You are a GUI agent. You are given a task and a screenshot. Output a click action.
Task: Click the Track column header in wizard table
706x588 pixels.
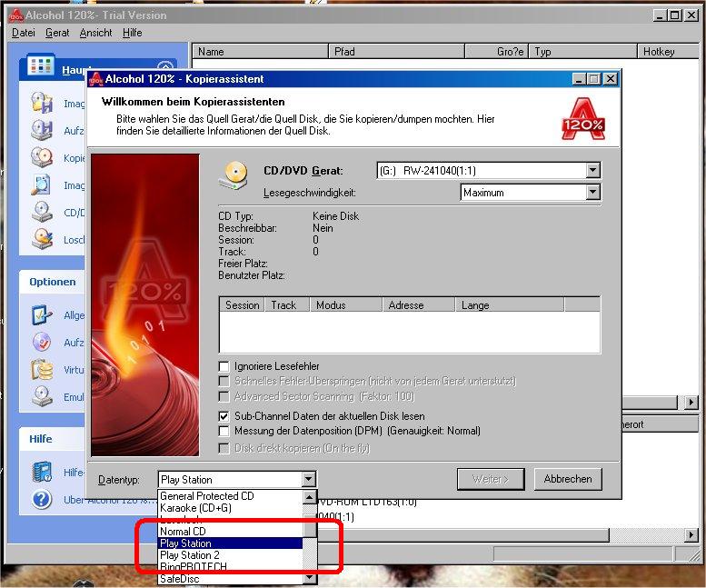pyautogui.click(x=287, y=304)
